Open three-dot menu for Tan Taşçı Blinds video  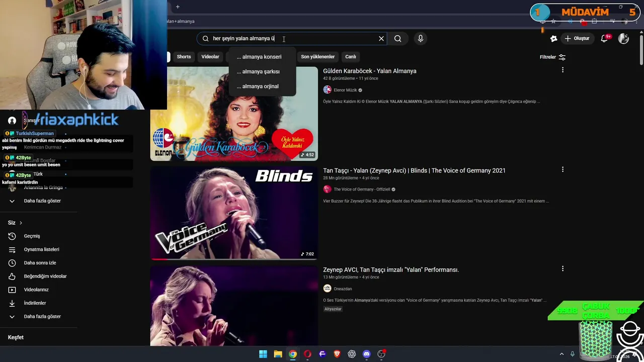(x=562, y=169)
